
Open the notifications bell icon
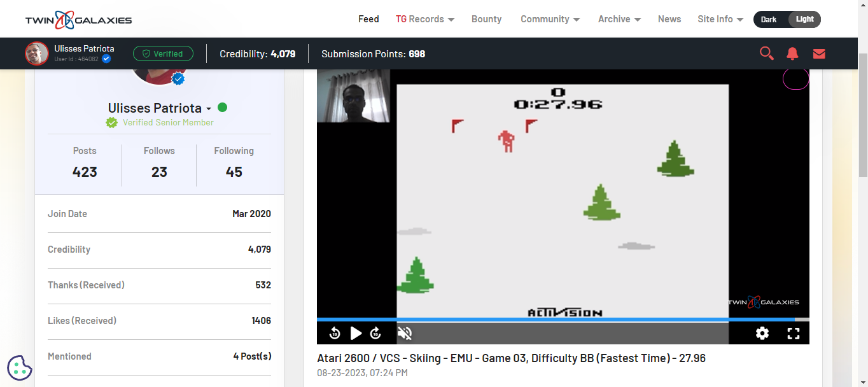pyautogui.click(x=792, y=53)
